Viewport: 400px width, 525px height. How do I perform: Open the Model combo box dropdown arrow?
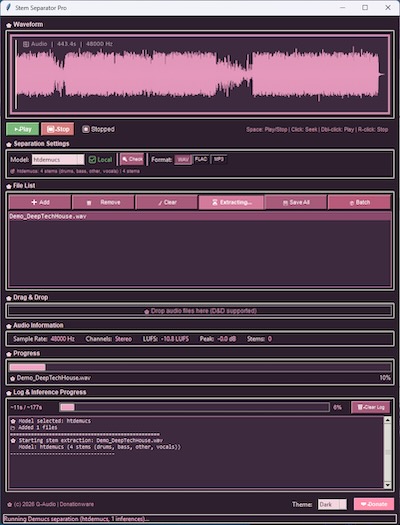[81, 160]
